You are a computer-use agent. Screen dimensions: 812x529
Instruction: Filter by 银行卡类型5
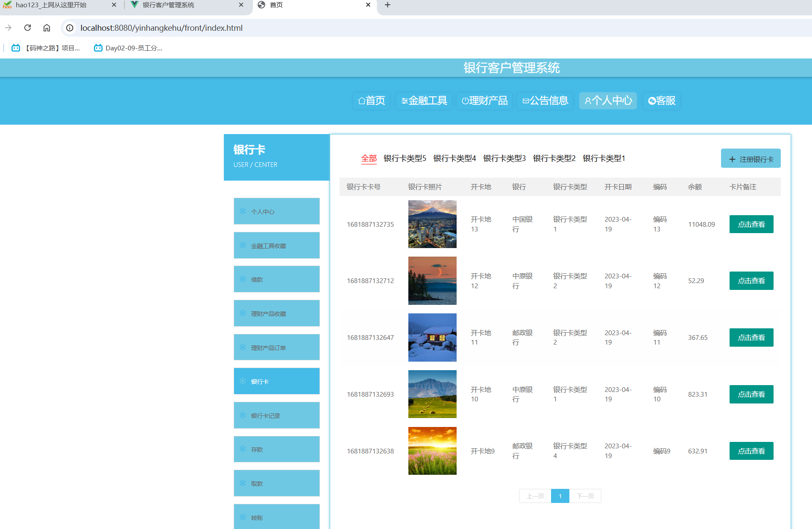405,158
